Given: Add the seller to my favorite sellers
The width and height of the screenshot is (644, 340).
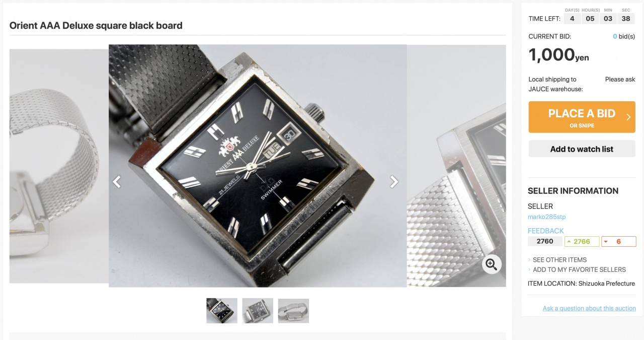Looking at the screenshot, I should point(579,269).
